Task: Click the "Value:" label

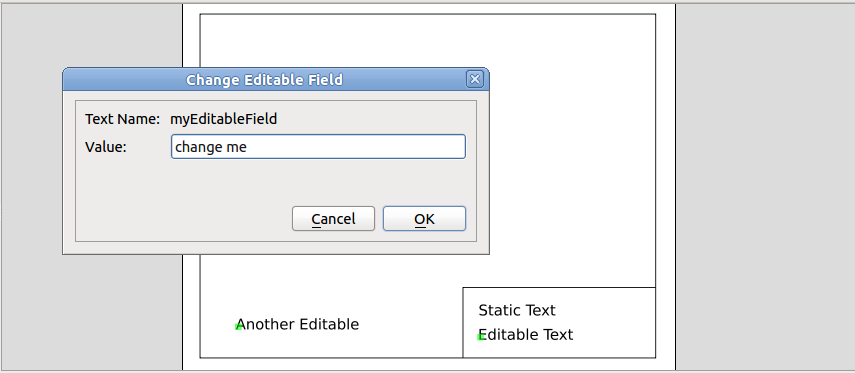Action: pos(106,147)
